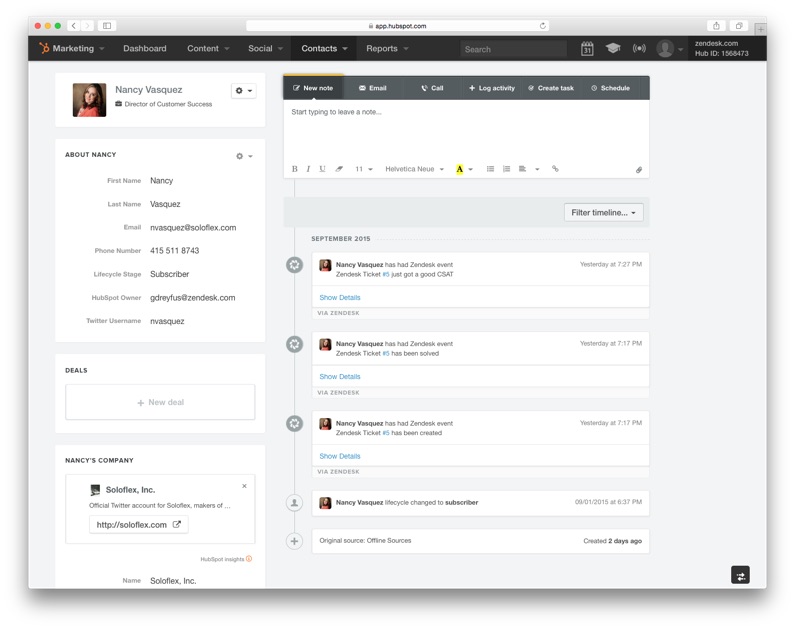
Task: Open Helvetica Neue font dropdown
Action: point(414,169)
